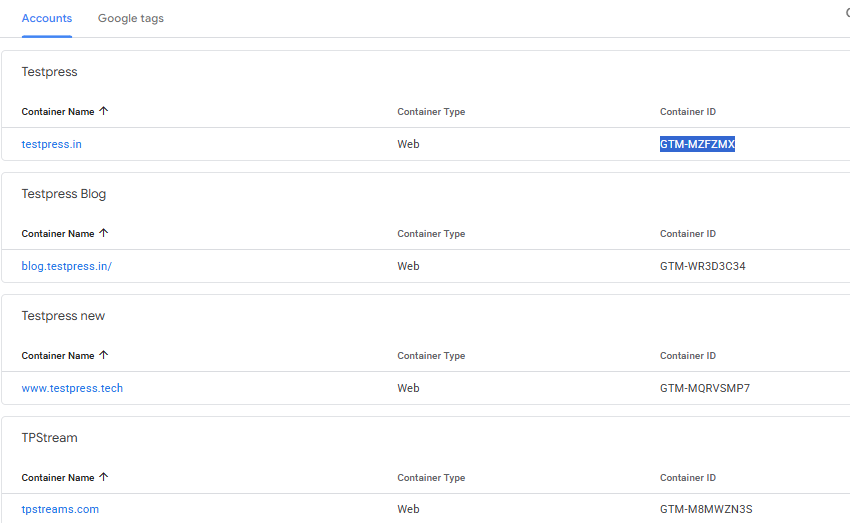The image size is (850, 523).
Task: Click the Testpress Blog account title
Action: tap(64, 194)
